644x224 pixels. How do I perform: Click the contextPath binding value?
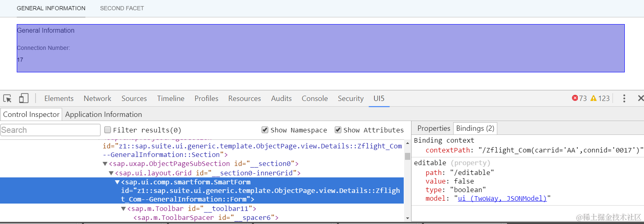[561, 150]
